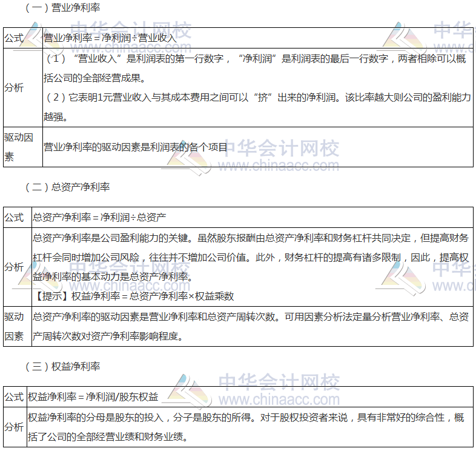476x451 pixels.
Task: Click the line starting 杠杆会同时增加公司风险
Action: (x=251, y=258)
